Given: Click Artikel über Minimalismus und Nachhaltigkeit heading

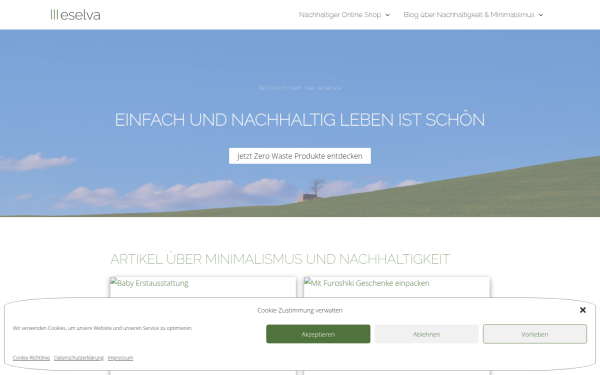Looking at the screenshot, I should point(280,259).
